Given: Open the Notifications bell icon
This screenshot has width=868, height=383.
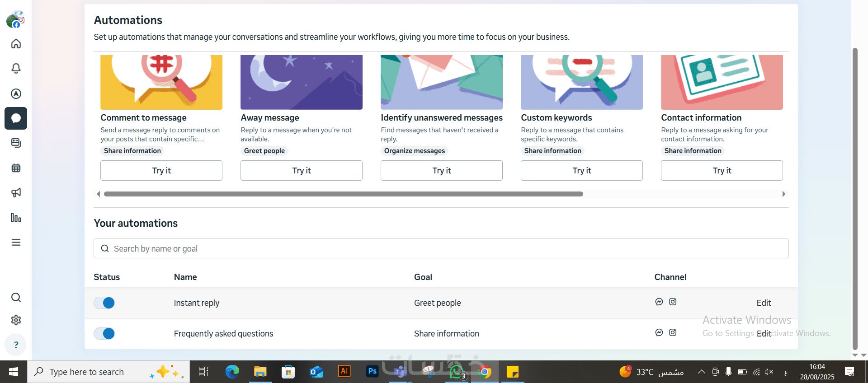Looking at the screenshot, I should click(16, 68).
